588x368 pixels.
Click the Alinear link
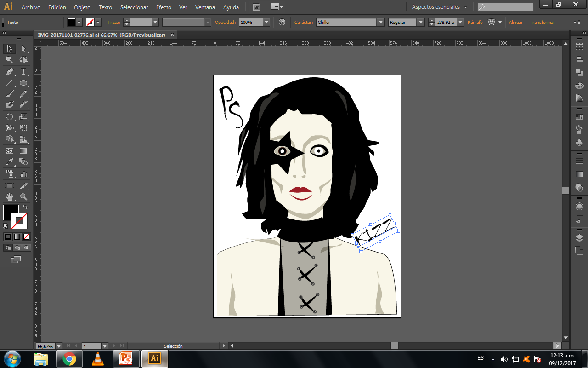[x=516, y=23]
